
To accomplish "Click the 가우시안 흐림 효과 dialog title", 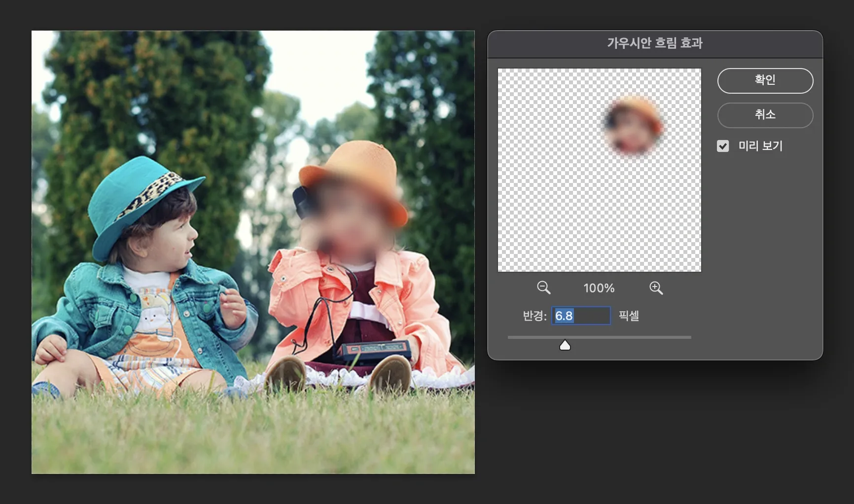I will click(655, 43).
